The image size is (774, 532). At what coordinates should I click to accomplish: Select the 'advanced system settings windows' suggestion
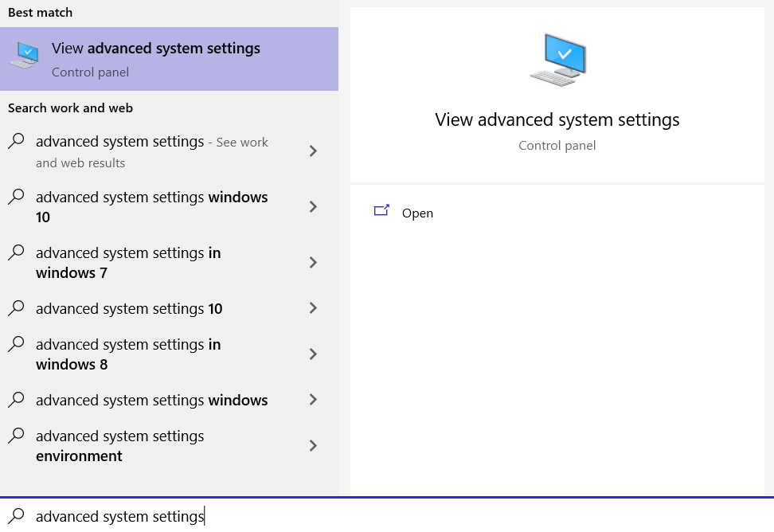151,400
